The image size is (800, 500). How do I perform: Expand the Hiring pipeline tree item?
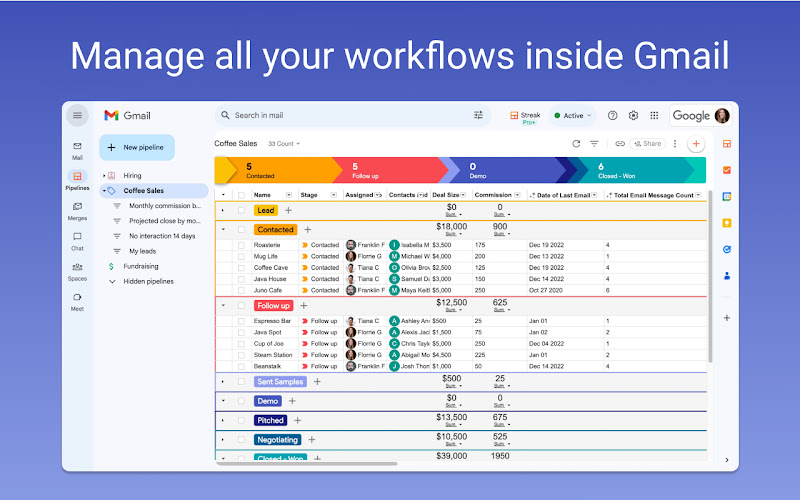pos(104,176)
